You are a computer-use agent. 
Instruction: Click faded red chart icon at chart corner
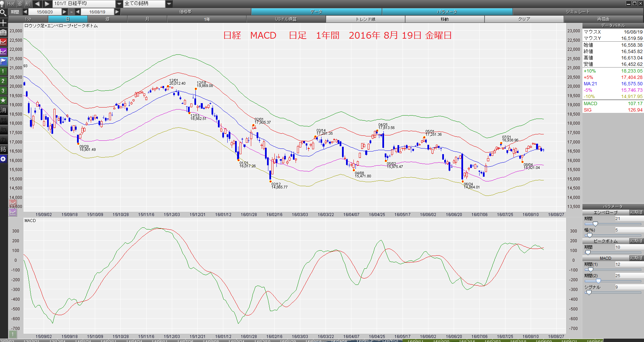(x=13, y=203)
